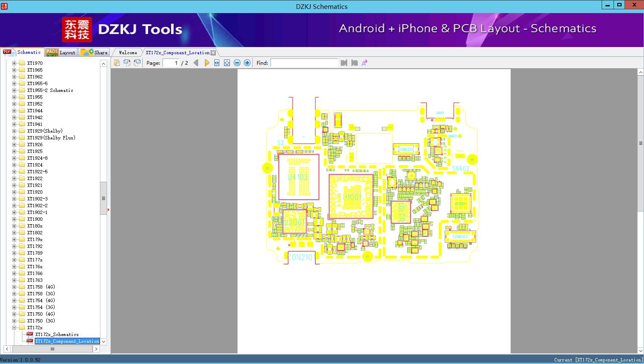
Task: Expand the XT1750 (3G) folder
Action: tap(14, 321)
